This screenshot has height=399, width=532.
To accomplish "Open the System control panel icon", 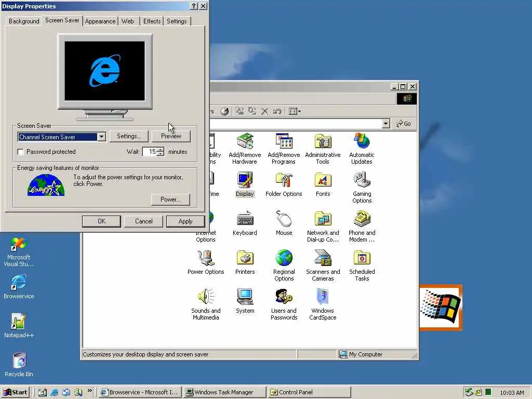I will 245,301.
